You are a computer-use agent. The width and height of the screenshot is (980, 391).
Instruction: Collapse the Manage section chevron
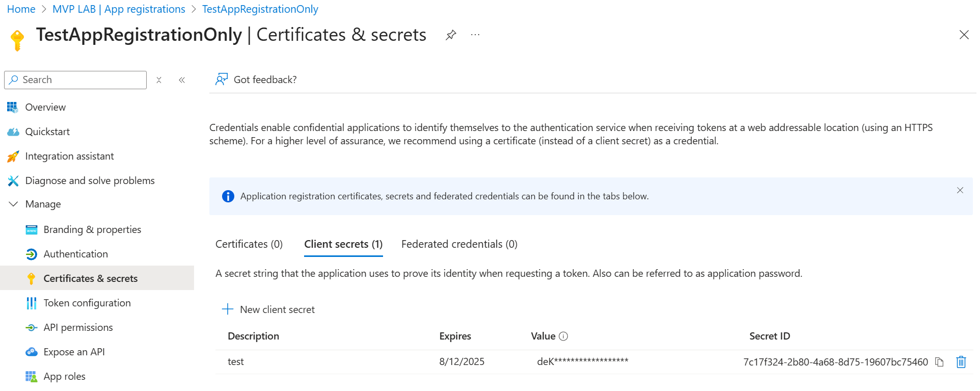13,204
